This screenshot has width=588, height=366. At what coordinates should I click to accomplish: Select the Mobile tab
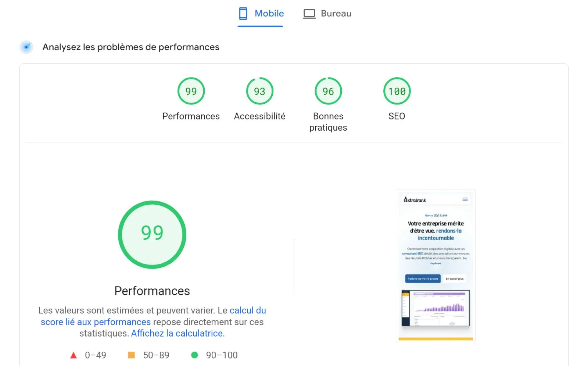tap(260, 13)
